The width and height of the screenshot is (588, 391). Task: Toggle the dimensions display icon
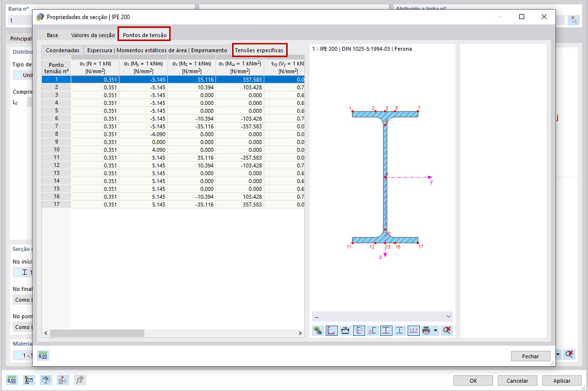(345, 330)
